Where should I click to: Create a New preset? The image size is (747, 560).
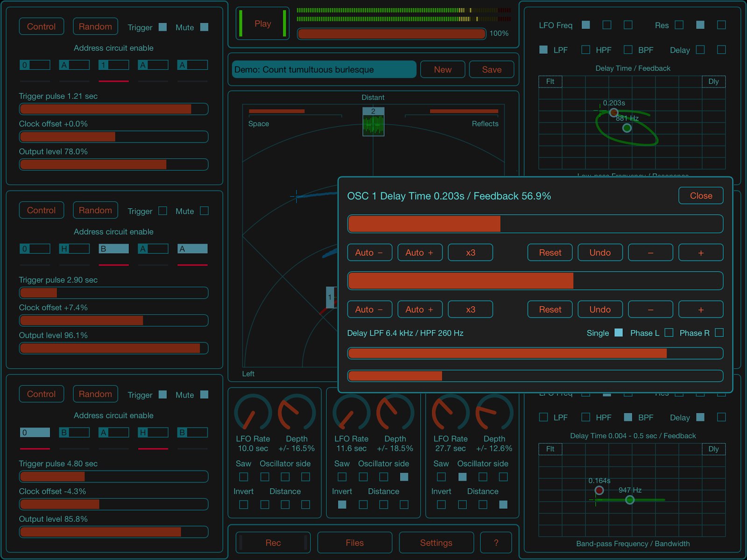point(443,70)
